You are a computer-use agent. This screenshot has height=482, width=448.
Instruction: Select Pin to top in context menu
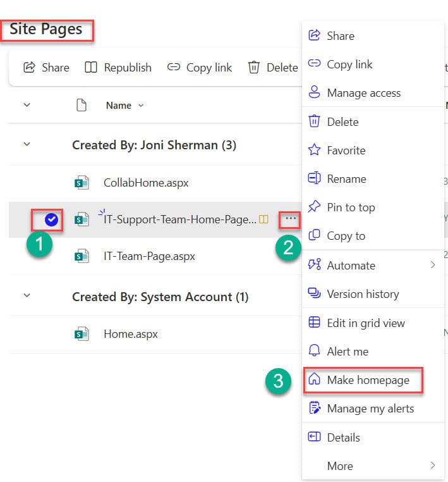tap(373, 207)
